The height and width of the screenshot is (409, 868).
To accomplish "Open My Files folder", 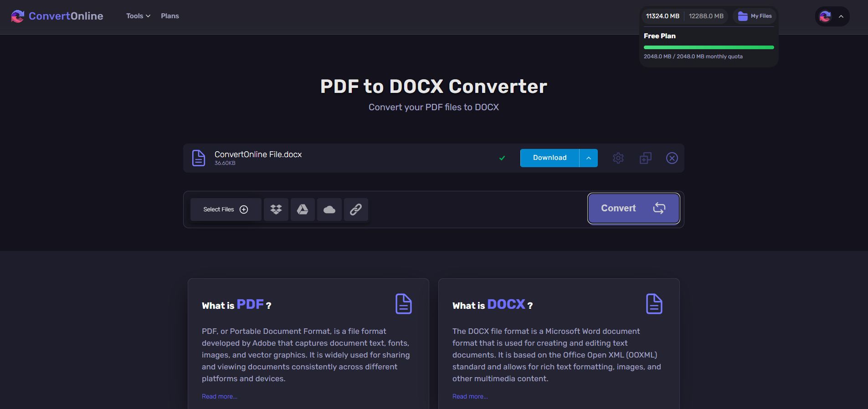I will point(755,16).
